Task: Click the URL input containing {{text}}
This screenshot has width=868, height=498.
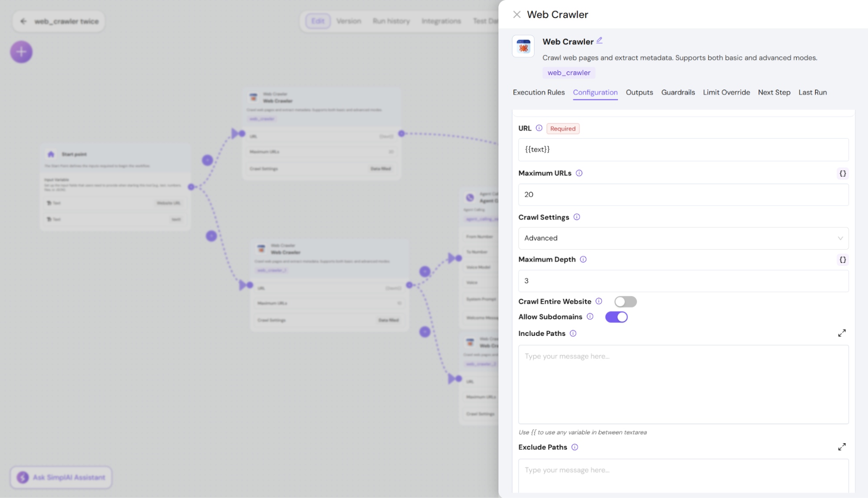Action: pos(683,149)
